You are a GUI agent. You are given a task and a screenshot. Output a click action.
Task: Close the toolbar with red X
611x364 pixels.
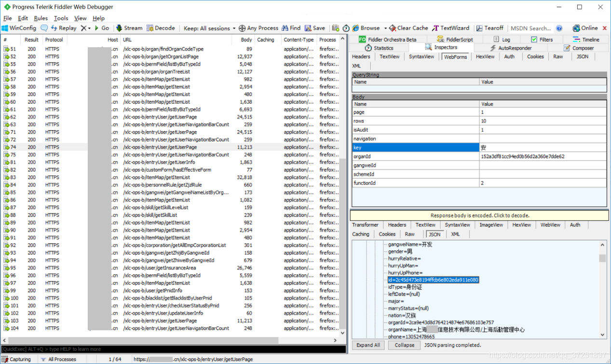[605, 28]
